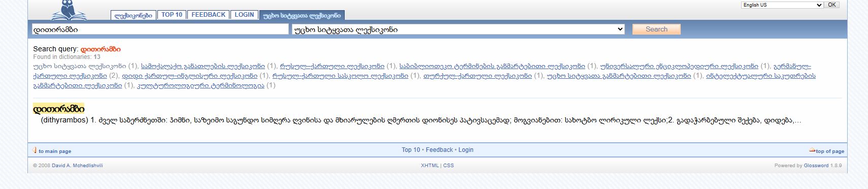Click the Found in dictionaries: 13 text
Viewport: 868px width, 189px height.
[66, 57]
